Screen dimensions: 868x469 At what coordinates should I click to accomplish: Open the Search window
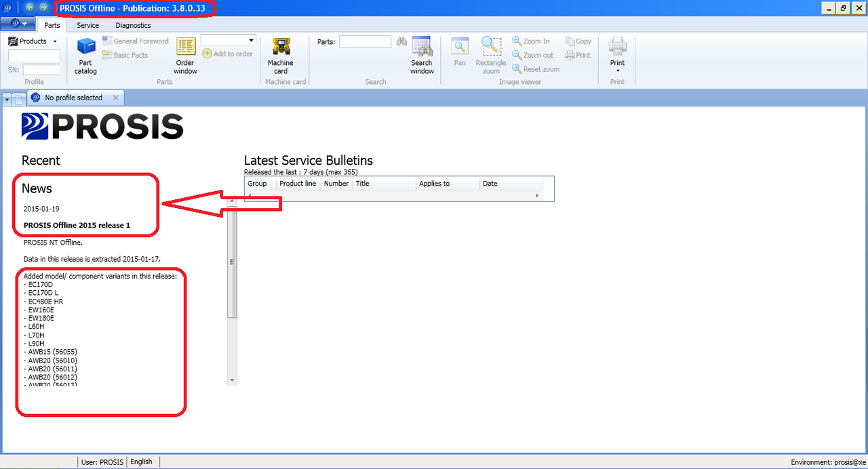click(x=422, y=56)
